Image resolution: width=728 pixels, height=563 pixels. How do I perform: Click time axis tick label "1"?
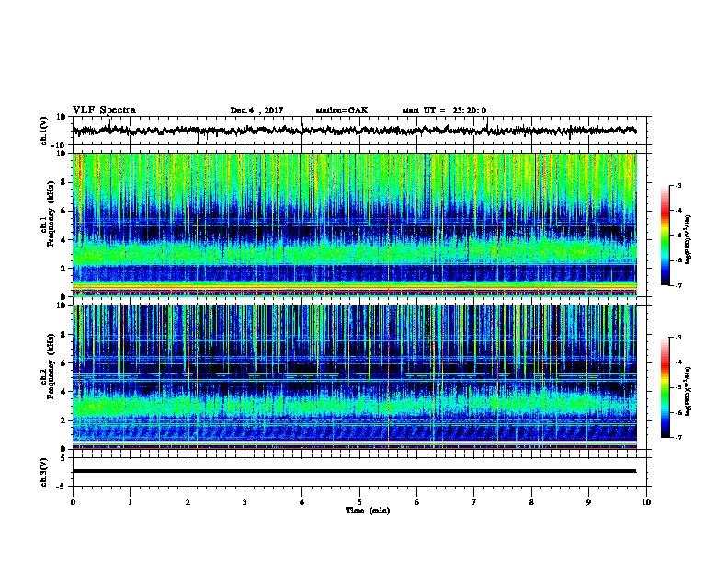pyautogui.click(x=130, y=502)
